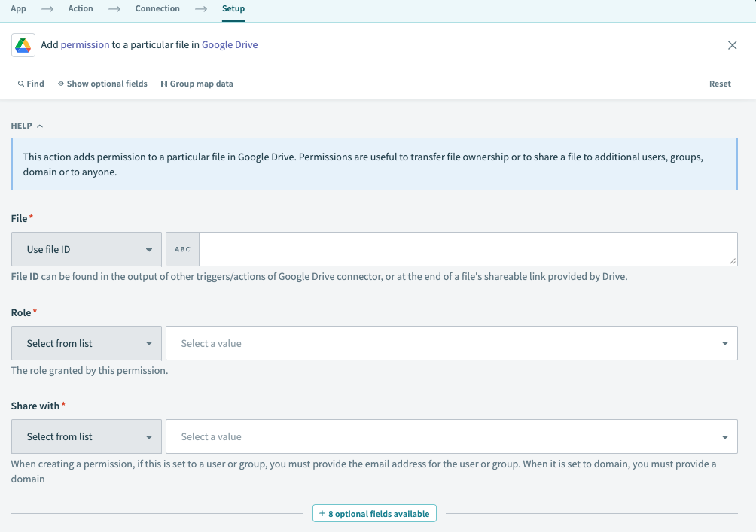Click the eye icon for optional fields
The height and width of the screenshot is (532, 756).
pos(60,84)
